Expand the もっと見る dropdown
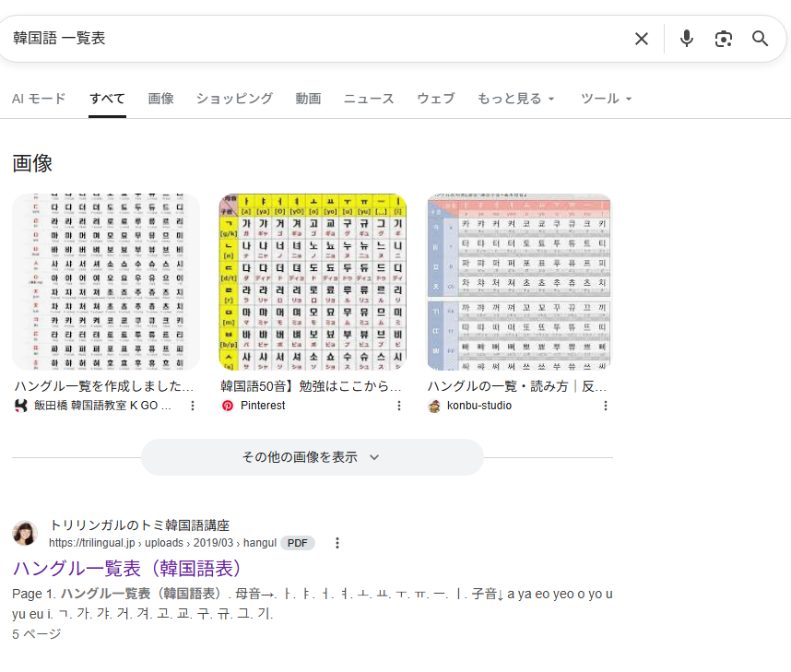The height and width of the screenshot is (672, 791). 515,99
